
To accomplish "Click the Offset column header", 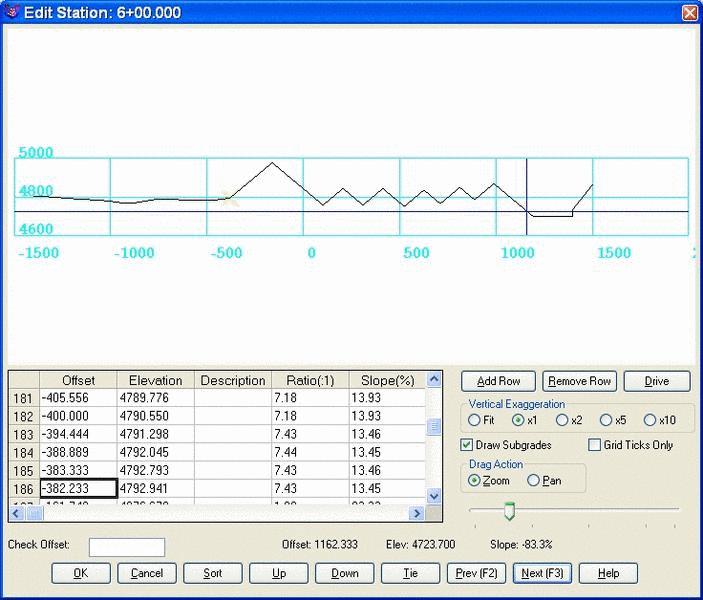I will coord(78,380).
